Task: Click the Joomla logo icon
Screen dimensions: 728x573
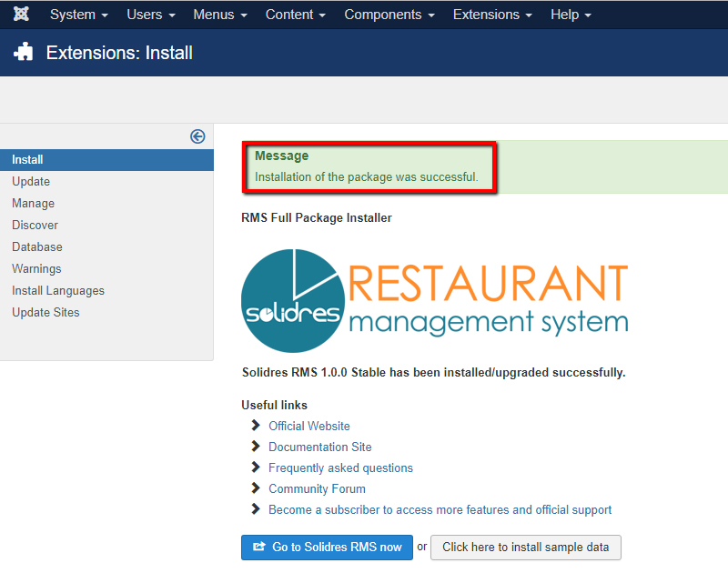Action: [21, 15]
